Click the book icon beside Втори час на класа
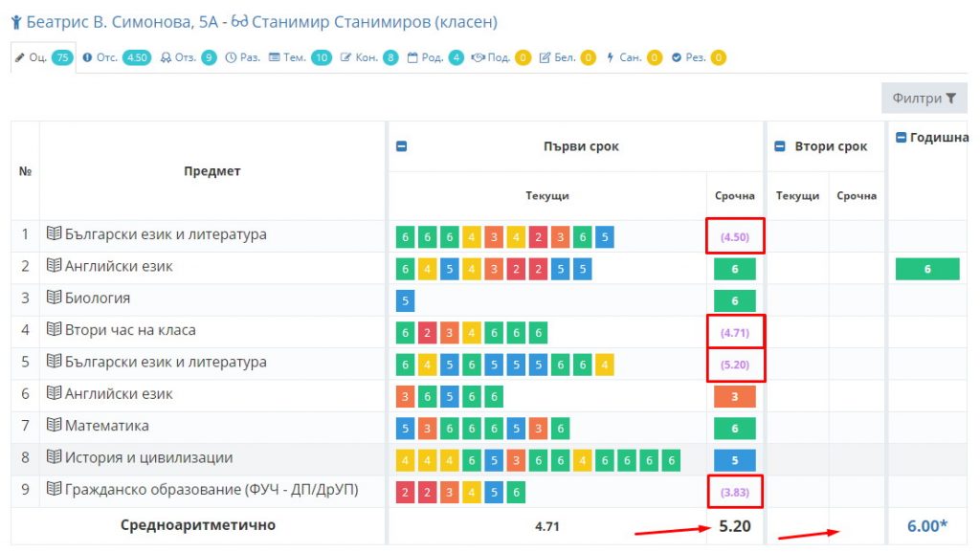This screenshot has height=553, width=980. point(55,330)
